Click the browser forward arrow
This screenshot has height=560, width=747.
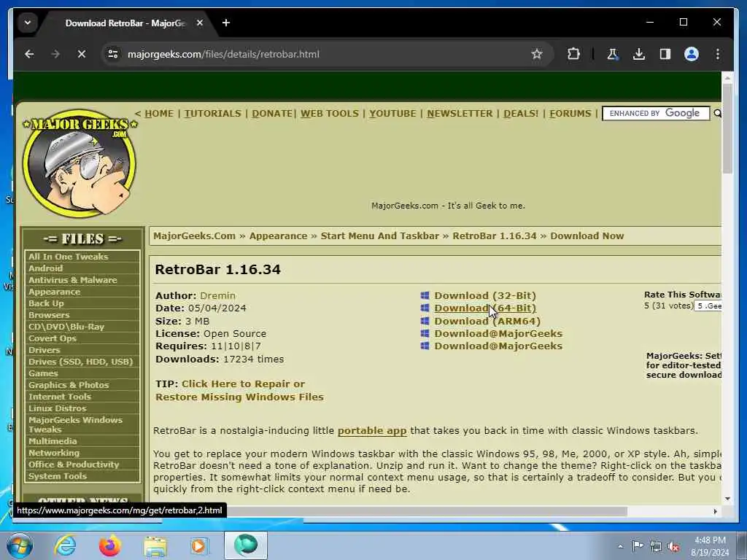click(55, 54)
